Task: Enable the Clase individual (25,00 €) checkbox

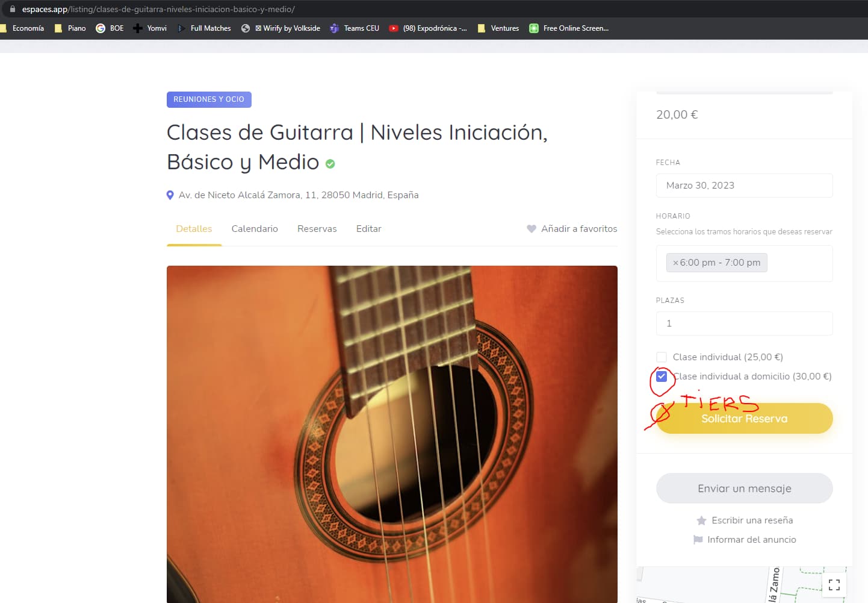Action: pos(662,357)
